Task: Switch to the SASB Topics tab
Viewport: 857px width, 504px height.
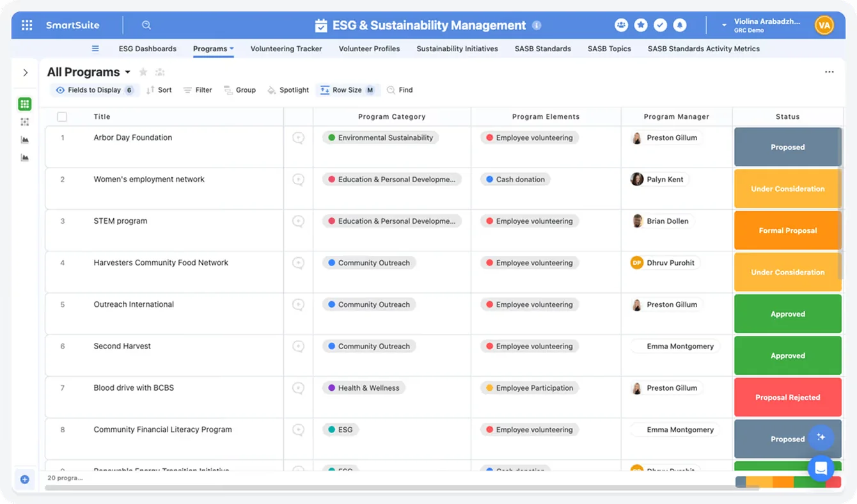Action: (609, 49)
